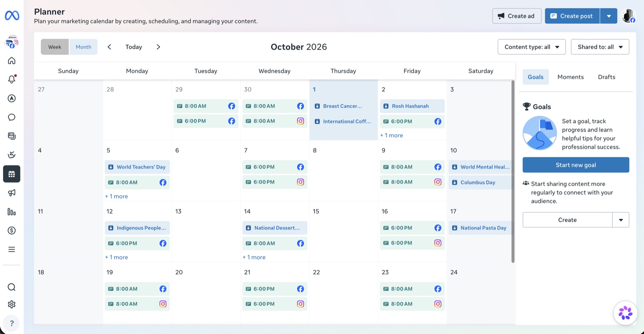This screenshot has width=644, height=334.
Task: Select the Moments tab
Action: pyautogui.click(x=570, y=77)
